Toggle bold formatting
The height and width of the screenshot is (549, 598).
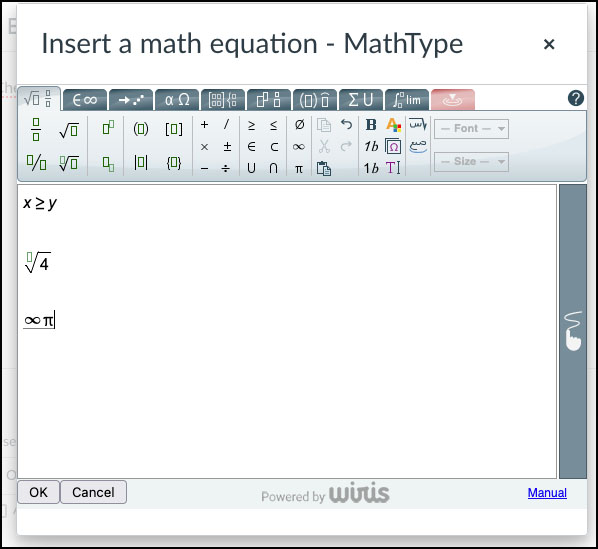click(371, 125)
